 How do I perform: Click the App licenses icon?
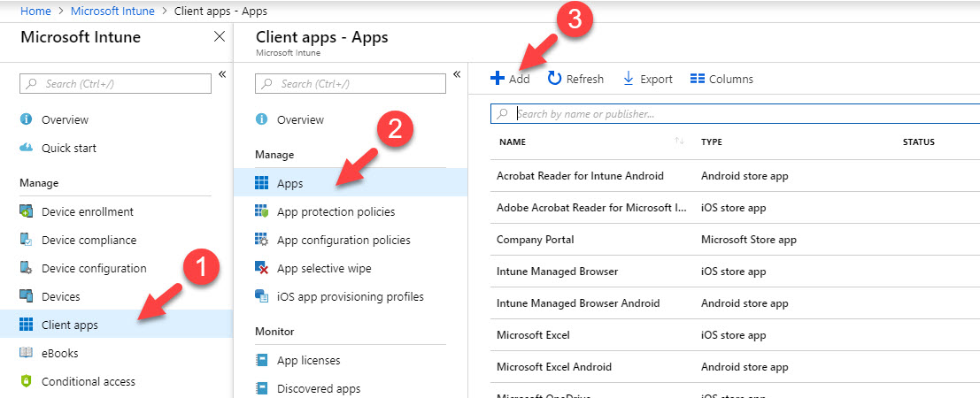click(261, 361)
